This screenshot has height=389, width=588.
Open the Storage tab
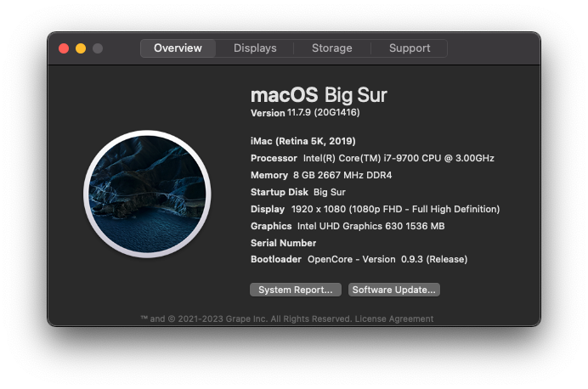click(x=332, y=48)
